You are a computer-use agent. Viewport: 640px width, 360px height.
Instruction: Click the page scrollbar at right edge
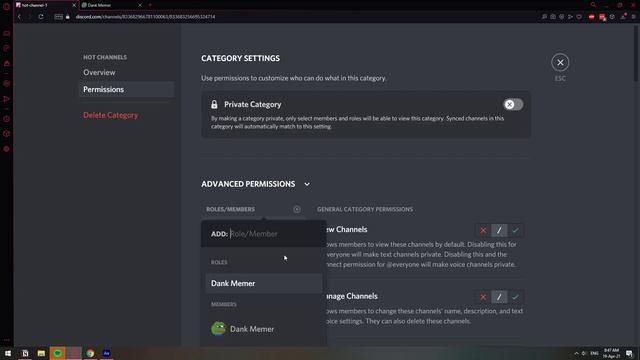(637, 53)
